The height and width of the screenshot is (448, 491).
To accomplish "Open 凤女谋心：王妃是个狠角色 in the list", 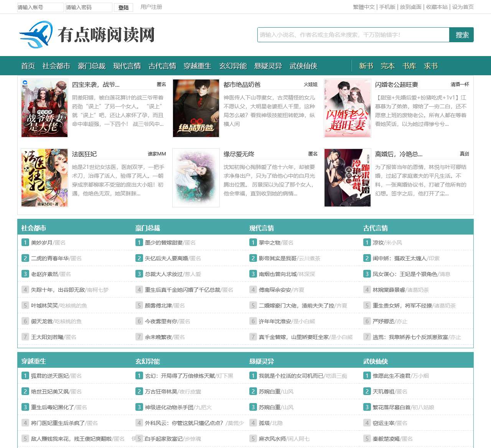I will coord(405,274).
